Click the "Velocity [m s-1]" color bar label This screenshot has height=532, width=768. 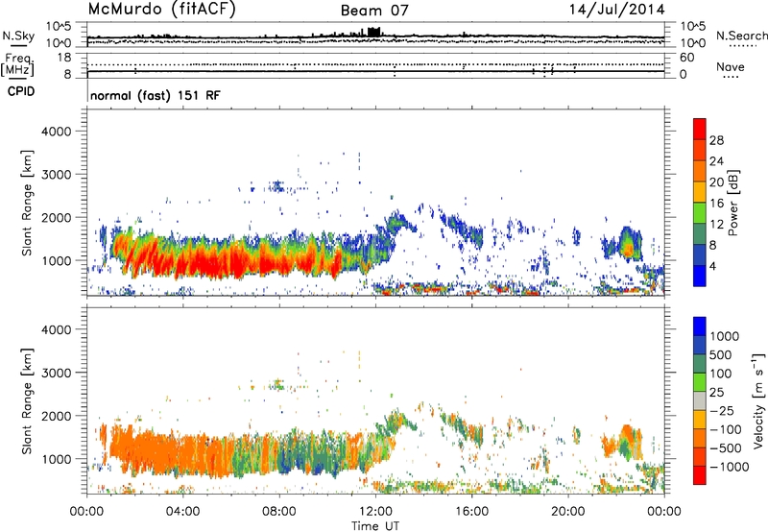tap(758, 400)
